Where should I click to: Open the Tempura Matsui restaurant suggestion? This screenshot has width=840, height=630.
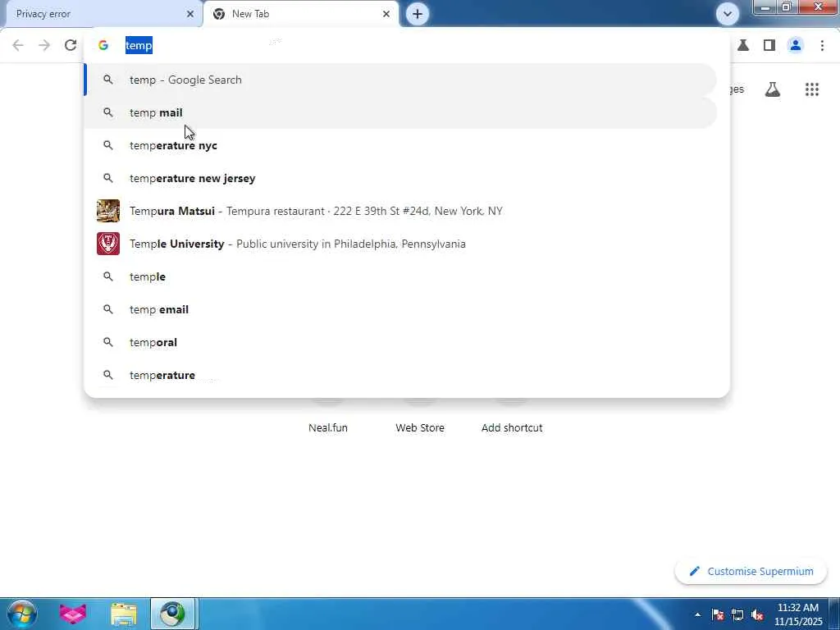coord(400,211)
